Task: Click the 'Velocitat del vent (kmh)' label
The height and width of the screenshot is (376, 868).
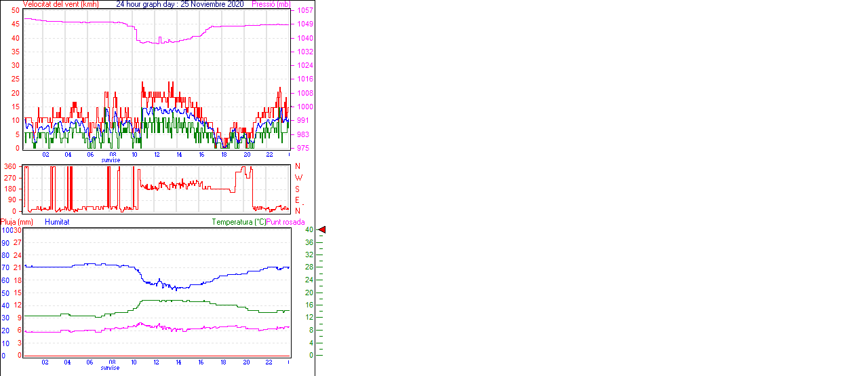Action: pyautogui.click(x=62, y=4)
